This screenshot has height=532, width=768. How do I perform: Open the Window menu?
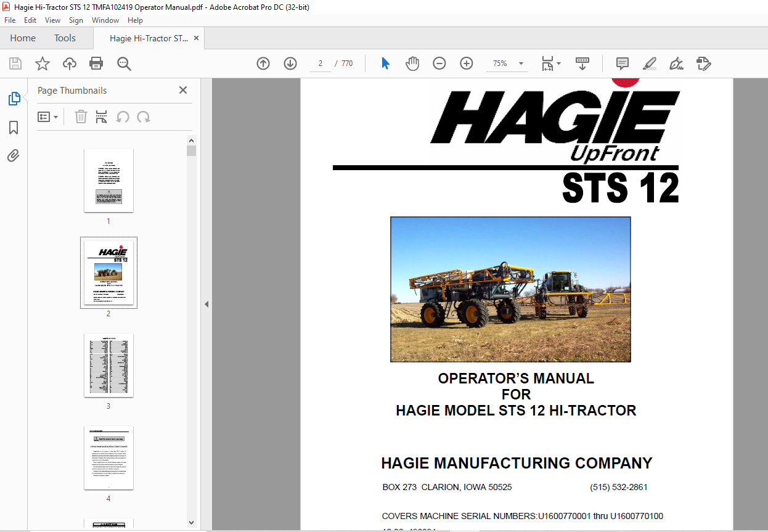point(105,20)
